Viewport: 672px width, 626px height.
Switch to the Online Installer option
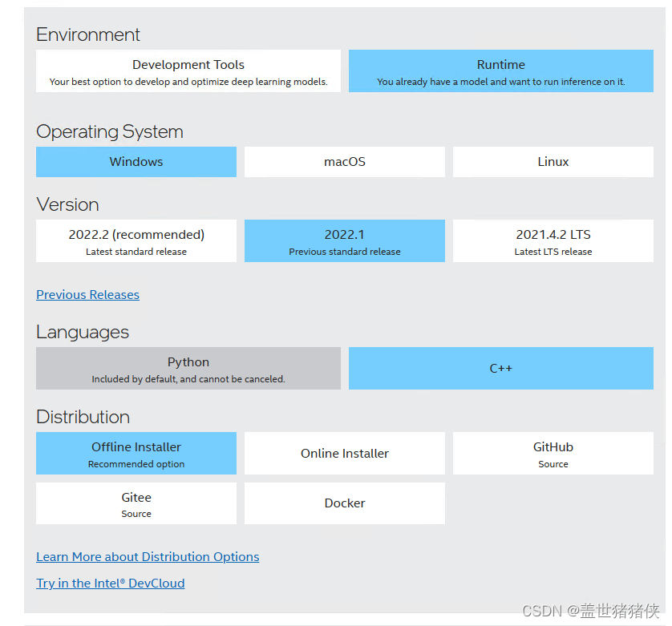tap(344, 453)
